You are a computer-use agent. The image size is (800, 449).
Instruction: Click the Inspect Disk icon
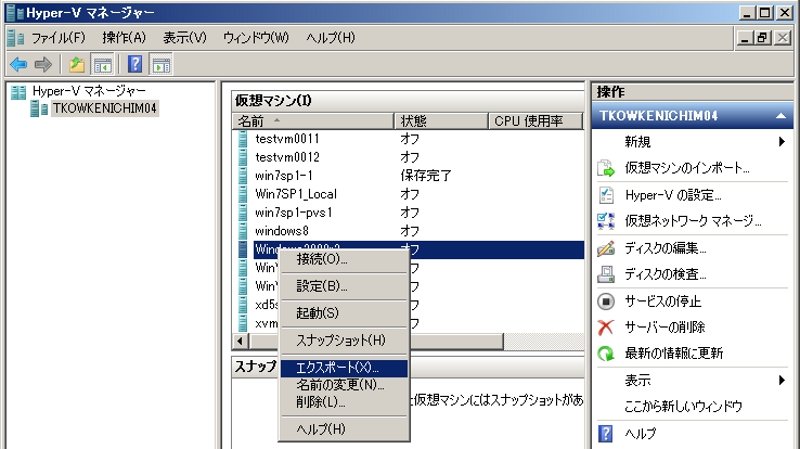coord(606,275)
